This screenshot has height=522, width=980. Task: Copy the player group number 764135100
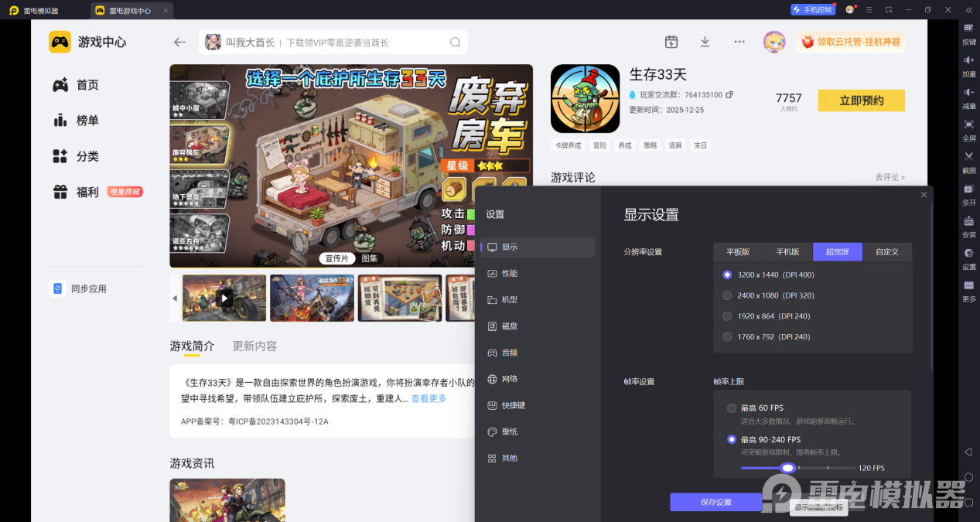pyautogui.click(x=729, y=95)
